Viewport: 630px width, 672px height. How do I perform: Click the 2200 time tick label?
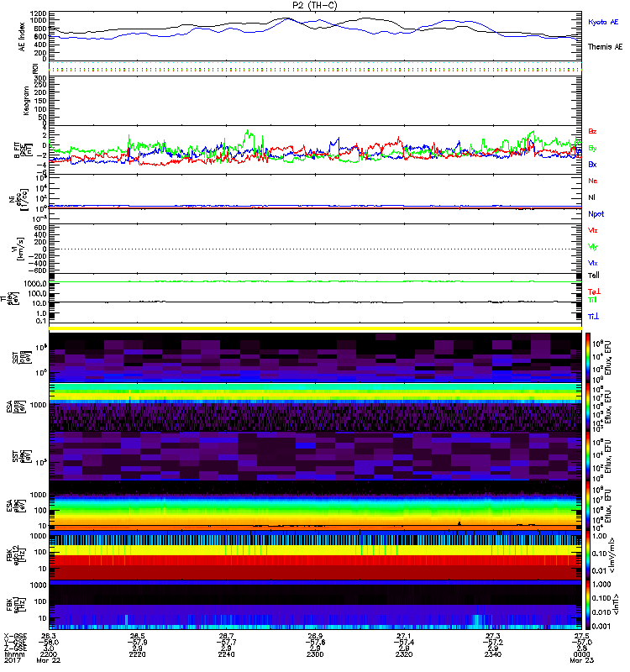click(49, 654)
